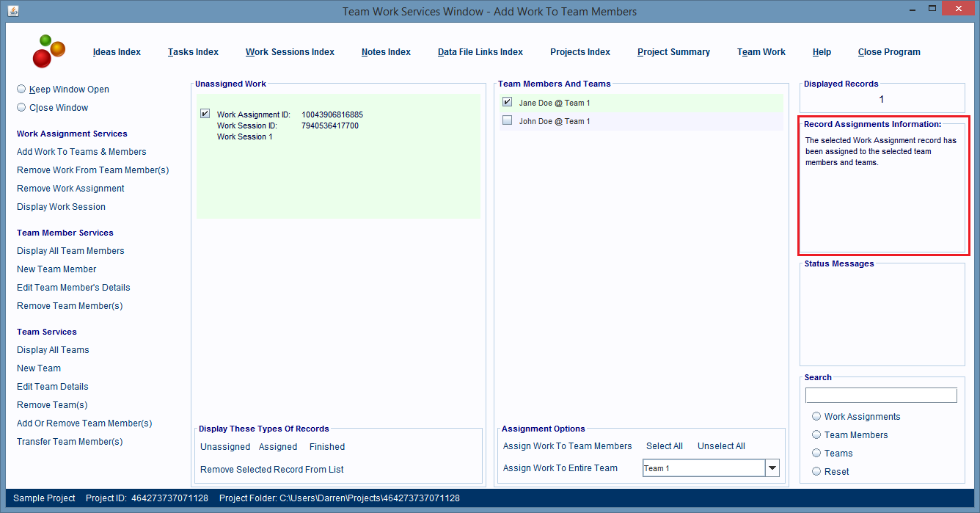
Task: Open the Work Sessions Index menu
Action: point(290,52)
